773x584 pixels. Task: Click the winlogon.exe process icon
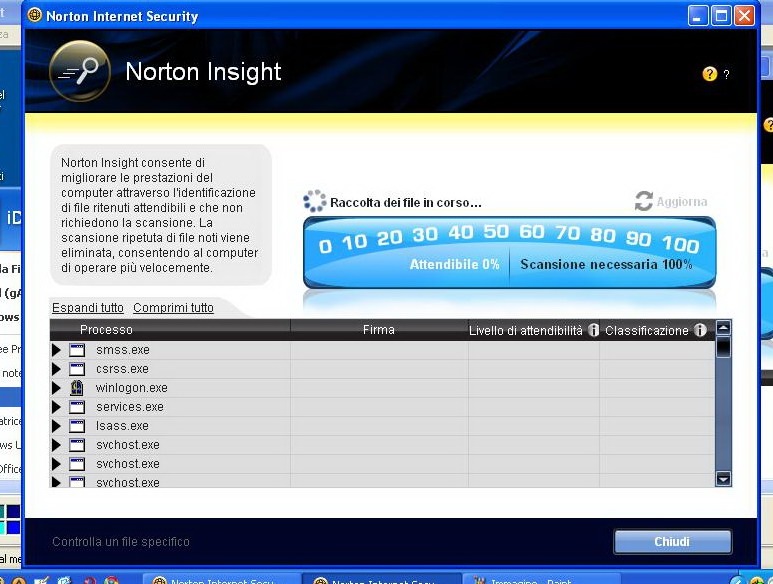point(77,388)
